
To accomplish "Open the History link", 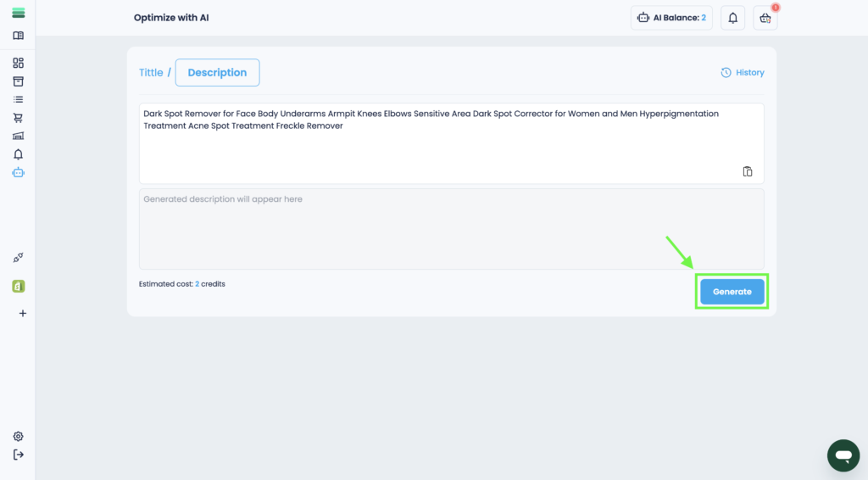I will [743, 73].
